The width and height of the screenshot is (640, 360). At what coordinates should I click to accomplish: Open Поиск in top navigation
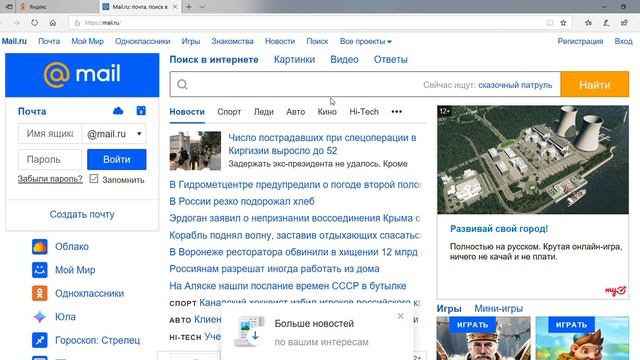pos(317,41)
